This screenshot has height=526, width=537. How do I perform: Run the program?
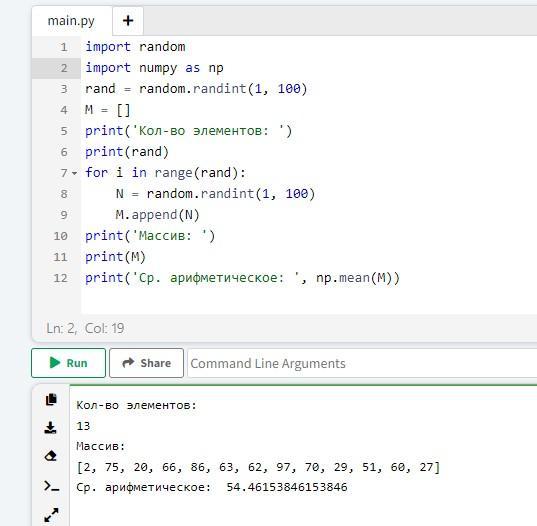click(68, 363)
